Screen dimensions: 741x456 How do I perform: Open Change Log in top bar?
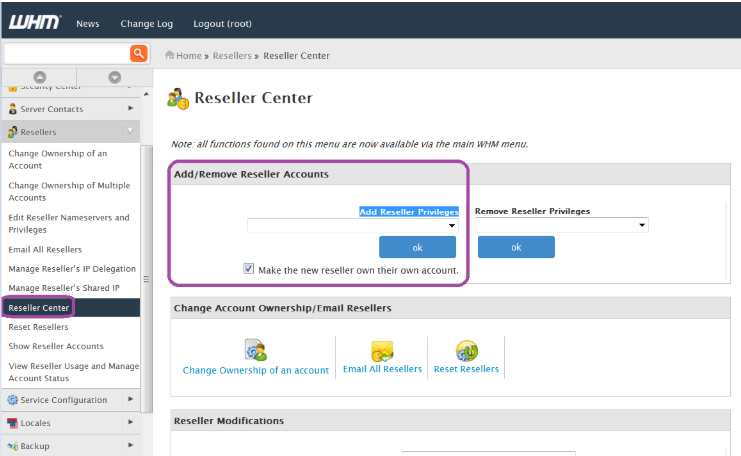[146, 24]
